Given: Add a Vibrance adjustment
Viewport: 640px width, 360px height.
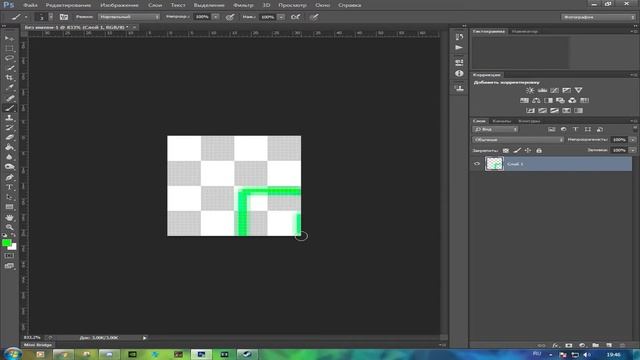Looking at the screenshot, I should 578,90.
